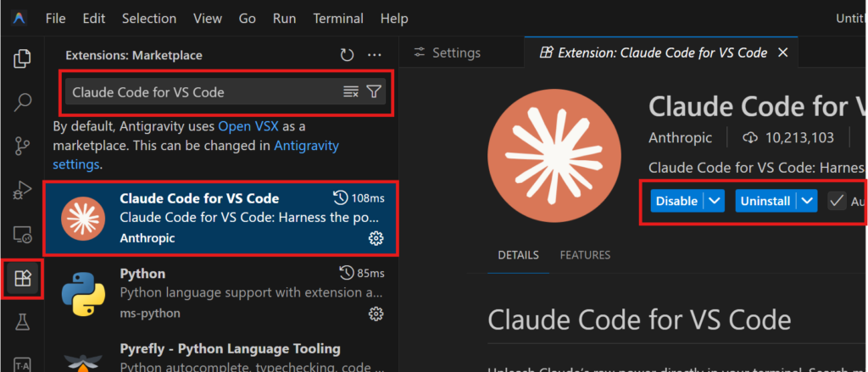The image size is (868, 372).
Task: Click the Uninstall button
Action: [765, 201]
